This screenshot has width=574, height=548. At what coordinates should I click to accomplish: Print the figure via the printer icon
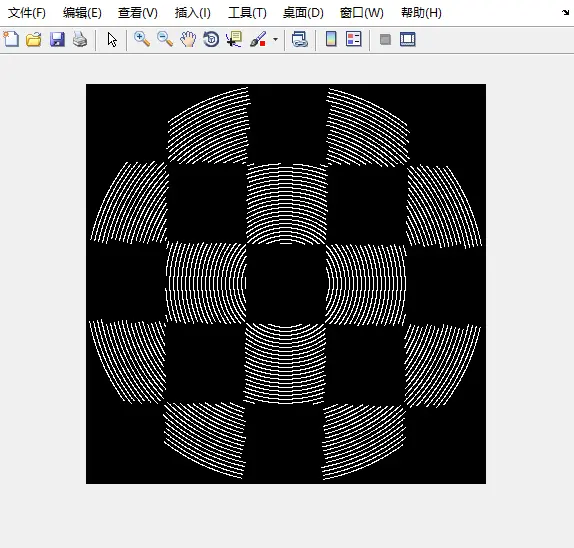(x=80, y=39)
